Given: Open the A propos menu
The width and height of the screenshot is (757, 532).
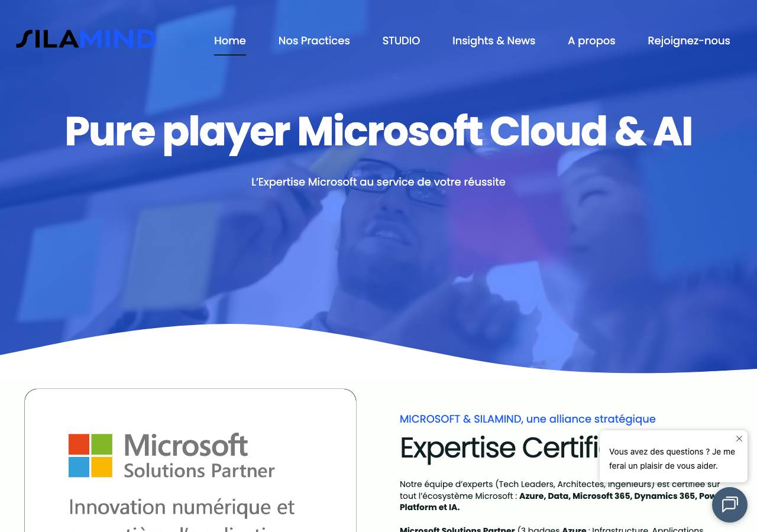Looking at the screenshot, I should pyautogui.click(x=591, y=41).
